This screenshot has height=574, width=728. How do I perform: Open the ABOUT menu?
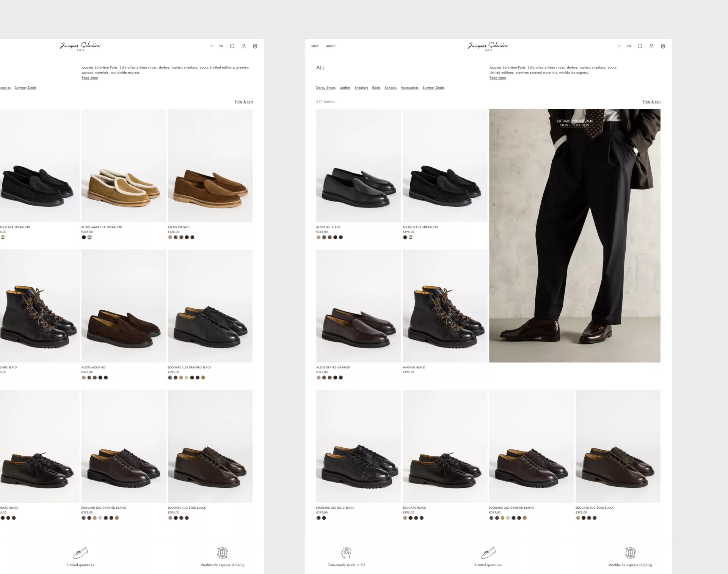pyautogui.click(x=331, y=46)
